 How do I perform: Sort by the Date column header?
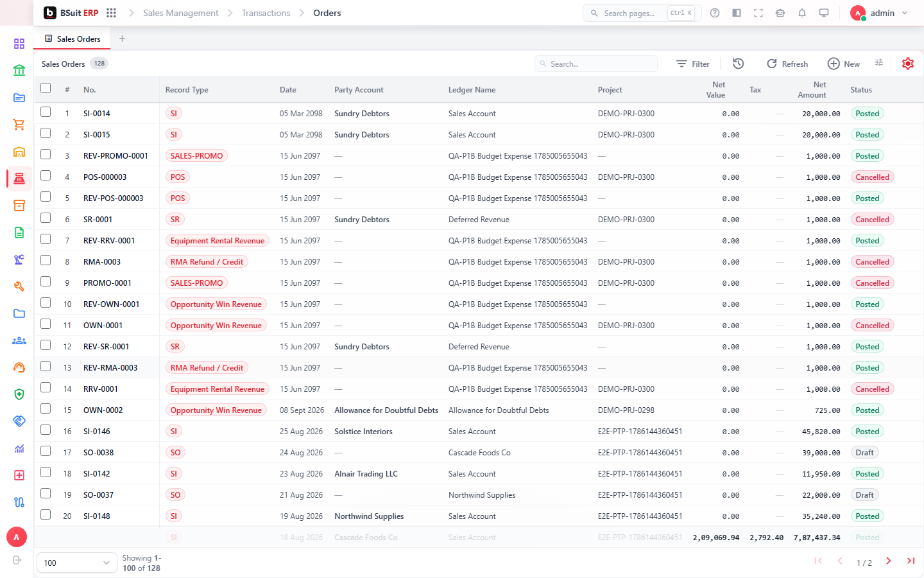(288, 90)
